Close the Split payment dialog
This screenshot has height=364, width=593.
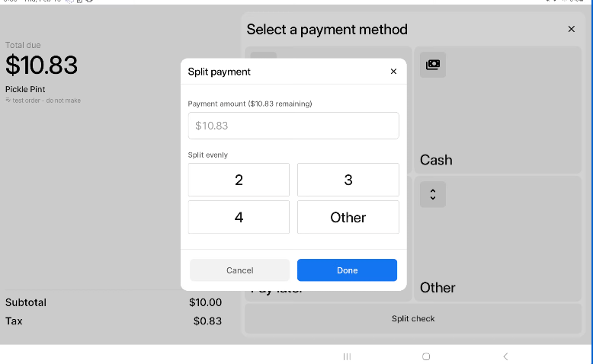point(393,72)
